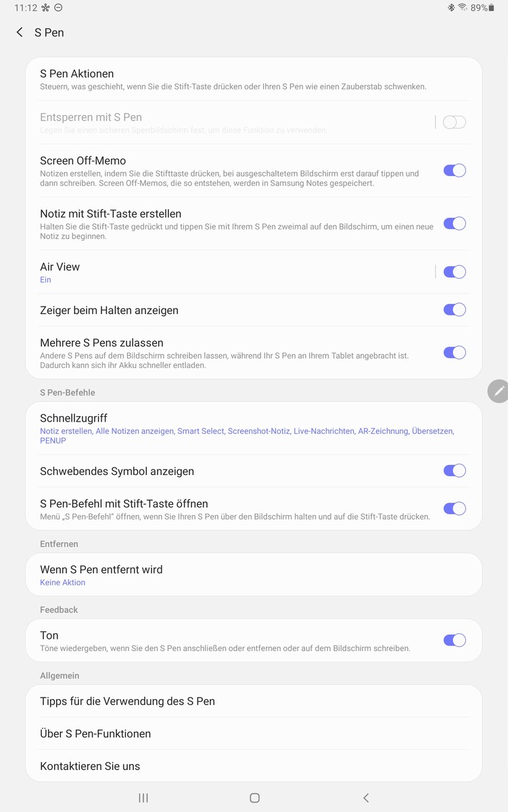The image size is (508, 812).
Task: Tap Über S Pen-Funktionen
Action: pyautogui.click(x=254, y=734)
